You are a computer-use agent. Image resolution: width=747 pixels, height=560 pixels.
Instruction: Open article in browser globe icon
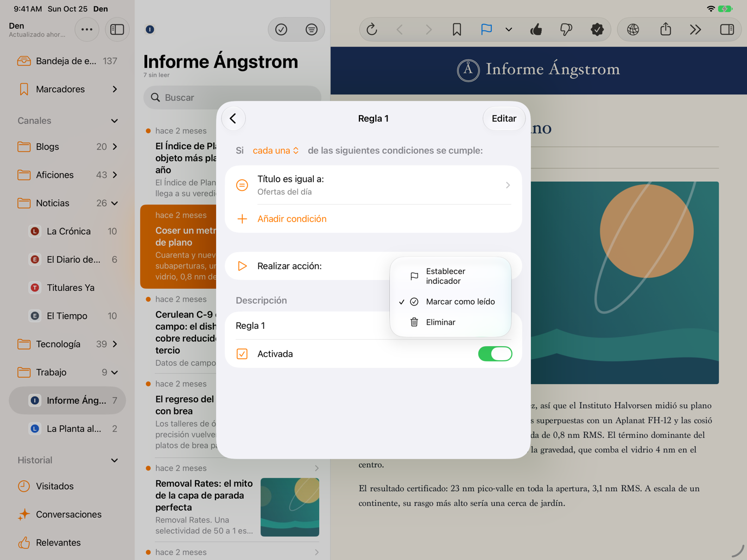(633, 29)
